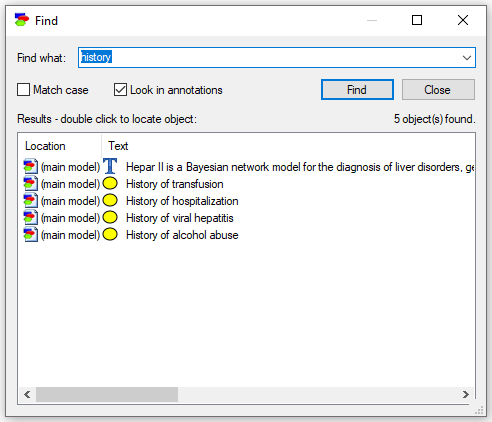The height and width of the screenshot is (422, 492).
Task: Click yellow node icon for History of transfusion
Action: (110, 183)
